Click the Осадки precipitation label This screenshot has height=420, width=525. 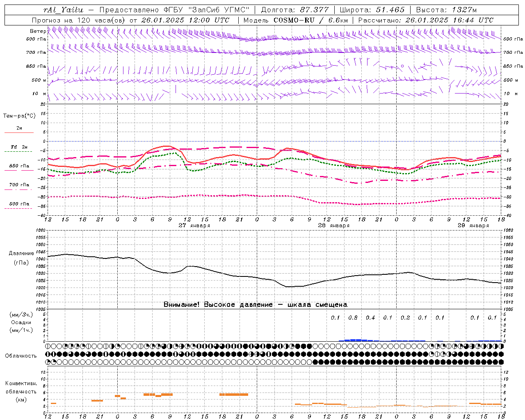coord(21,322)
